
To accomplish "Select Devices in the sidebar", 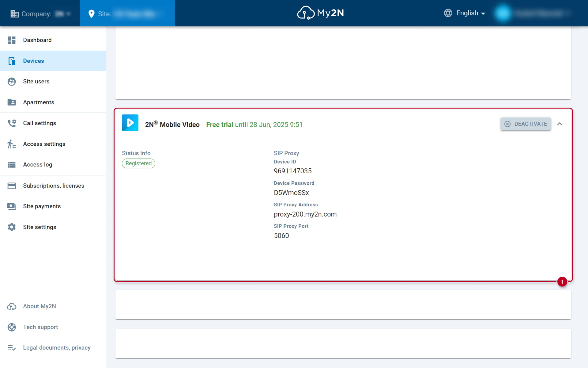I will point(53,61).
